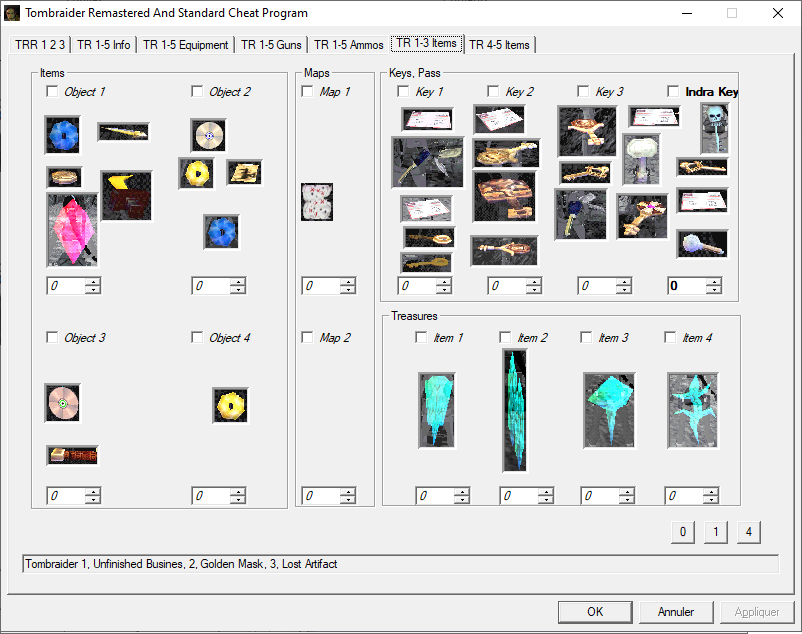
Task: Click the white CD image under Object 2
Action: click(209, 135)
